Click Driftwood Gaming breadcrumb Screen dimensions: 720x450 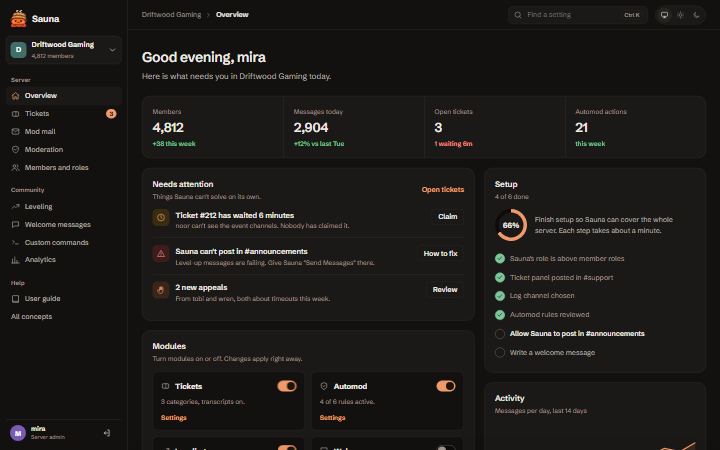[x=171, y=15]
